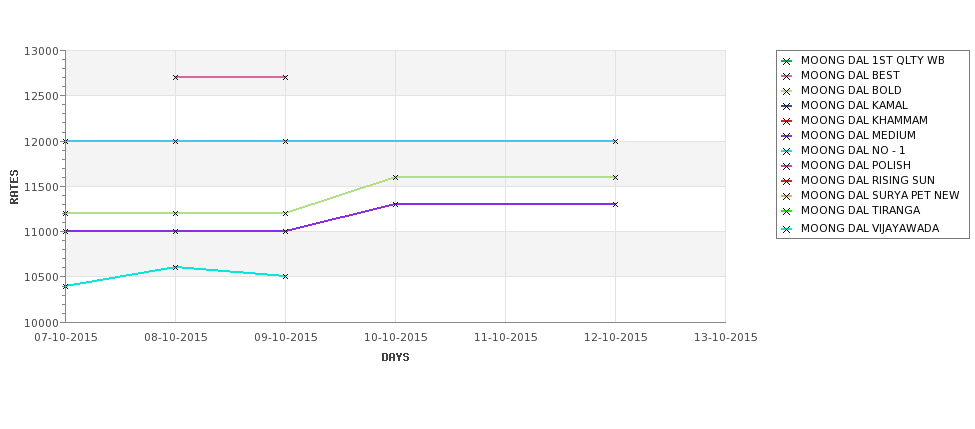Click MOONG DAL MEDIUM legend marker icon
Screen dimensions: 975x429
coord(787,136)
